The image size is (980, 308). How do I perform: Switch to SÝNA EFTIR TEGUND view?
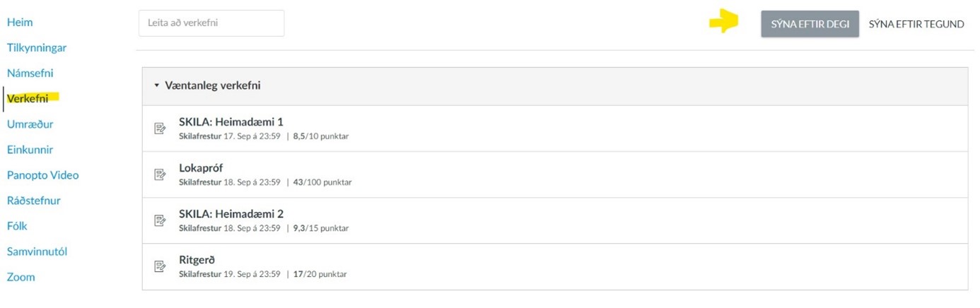(916, 24)
